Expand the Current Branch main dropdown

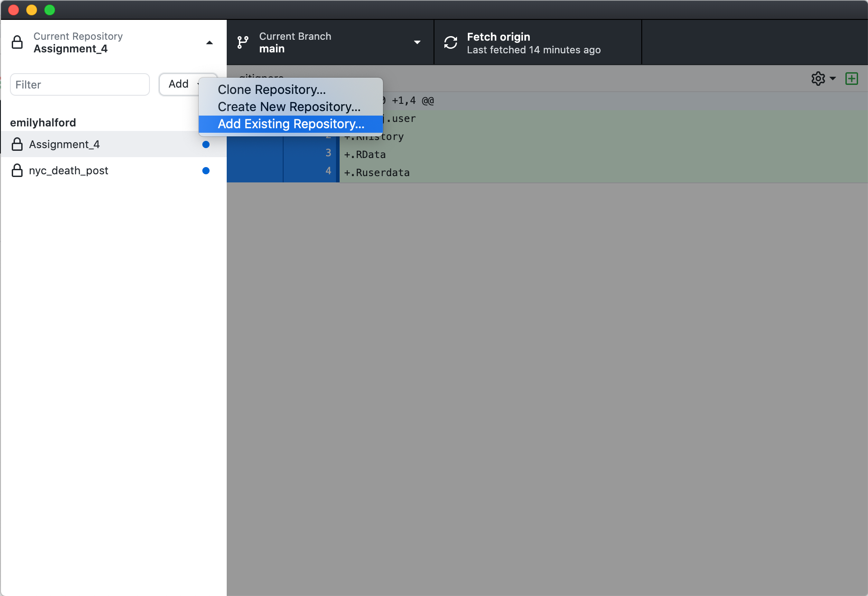(417, 42)
